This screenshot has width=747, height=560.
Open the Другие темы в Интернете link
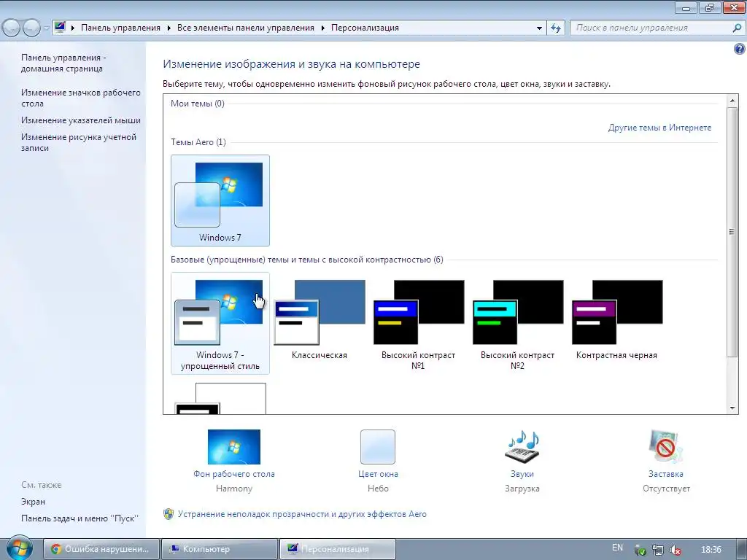coord(659,128)
